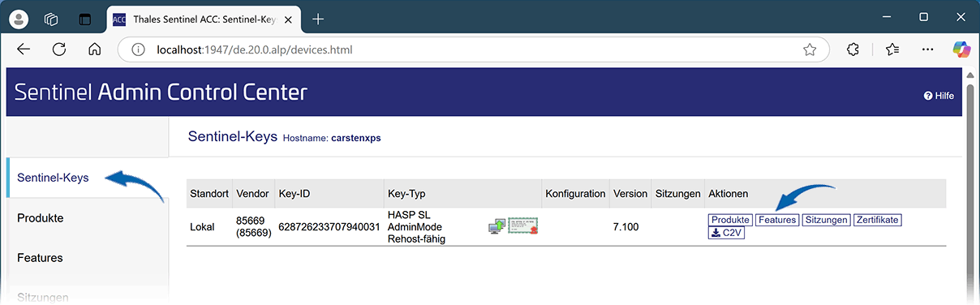This screenshot has width=980, height=305.
Task: View site information icon in address bar
Action: tap(139, 49)
